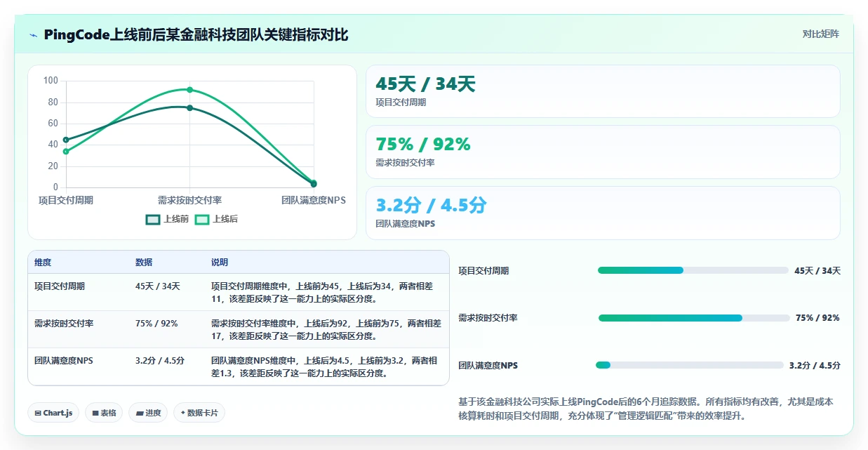
Task: Click the 对比矩阵 label in header
Action: click(x=821, y=34)
